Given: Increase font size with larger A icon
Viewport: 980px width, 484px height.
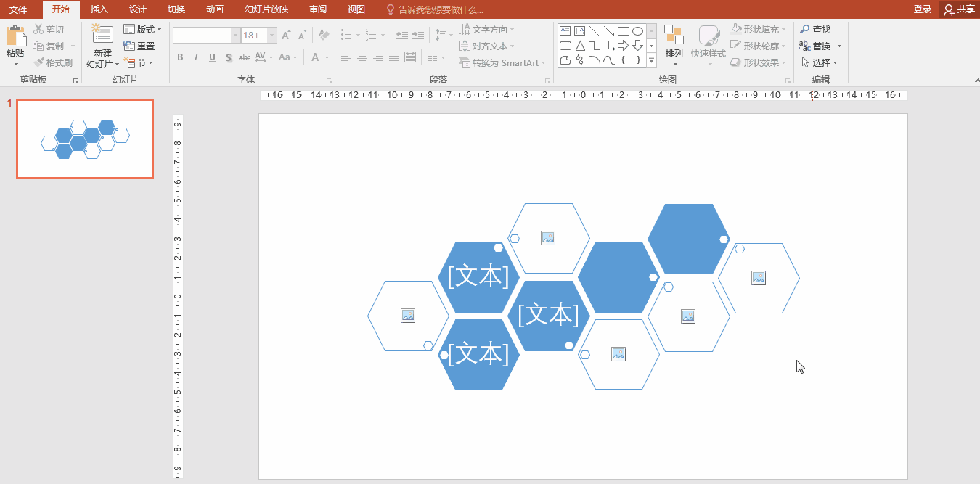Looking at the screenshot, I should [286, 36].
